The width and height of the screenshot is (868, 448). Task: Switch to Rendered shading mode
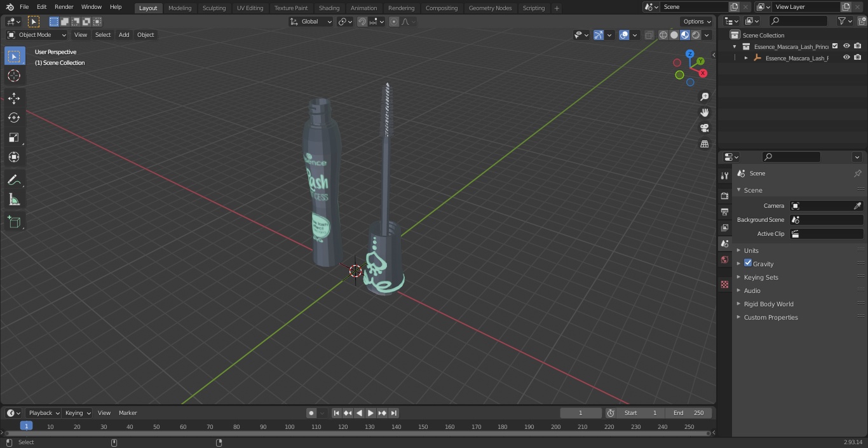click(x=696, y=35)
